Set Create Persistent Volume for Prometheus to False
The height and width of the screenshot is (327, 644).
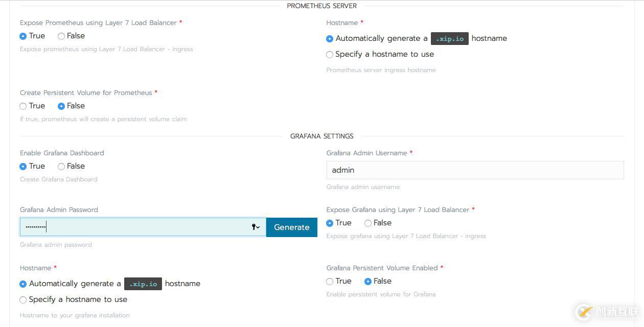[x=61, y=106]
